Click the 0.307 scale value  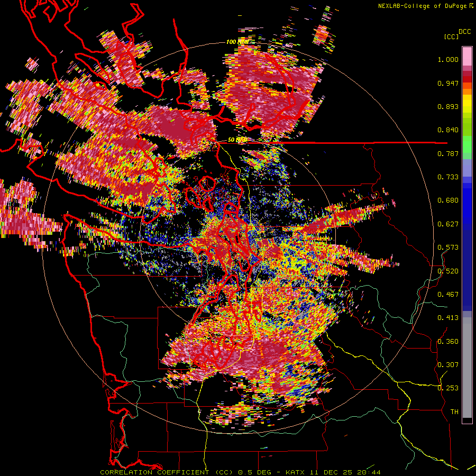point(448,365)
